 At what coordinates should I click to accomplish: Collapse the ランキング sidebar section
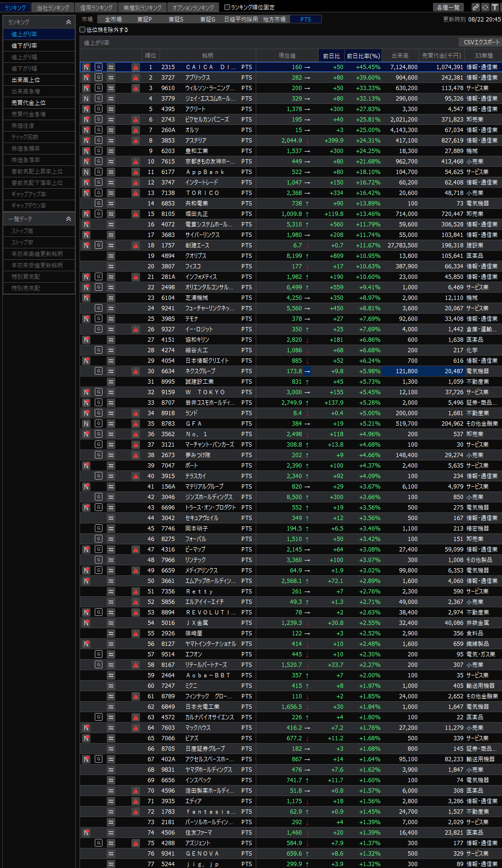68,22
